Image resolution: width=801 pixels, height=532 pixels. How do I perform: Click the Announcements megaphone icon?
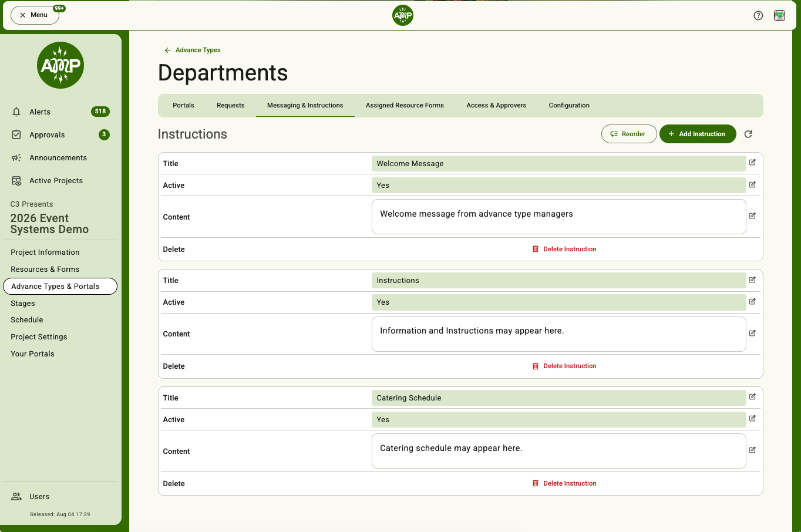click(x=16, y=157)
